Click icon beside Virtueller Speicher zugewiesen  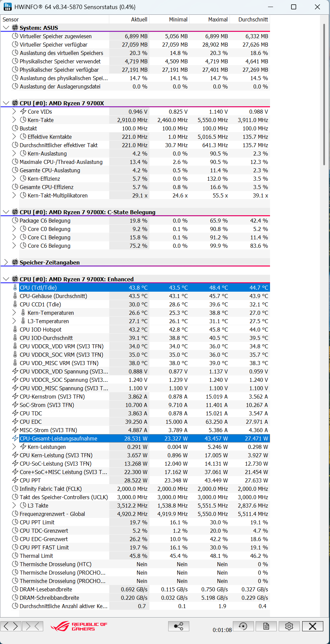point(15,36)
